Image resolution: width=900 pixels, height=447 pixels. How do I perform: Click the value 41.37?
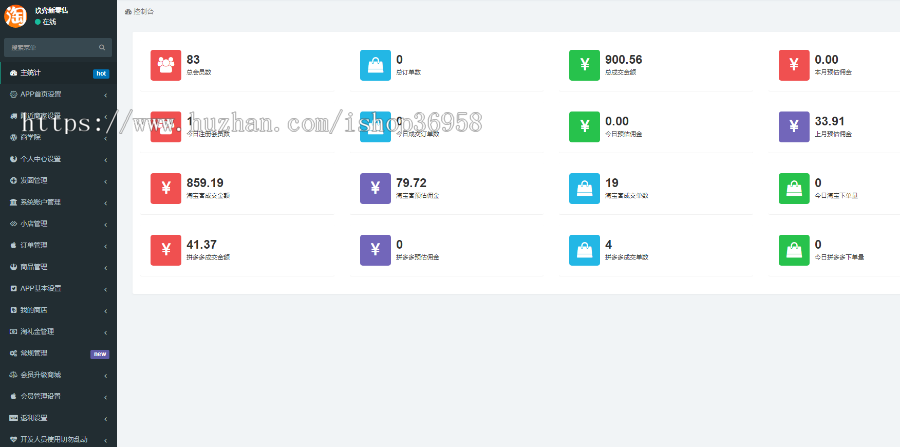[201, 245]
